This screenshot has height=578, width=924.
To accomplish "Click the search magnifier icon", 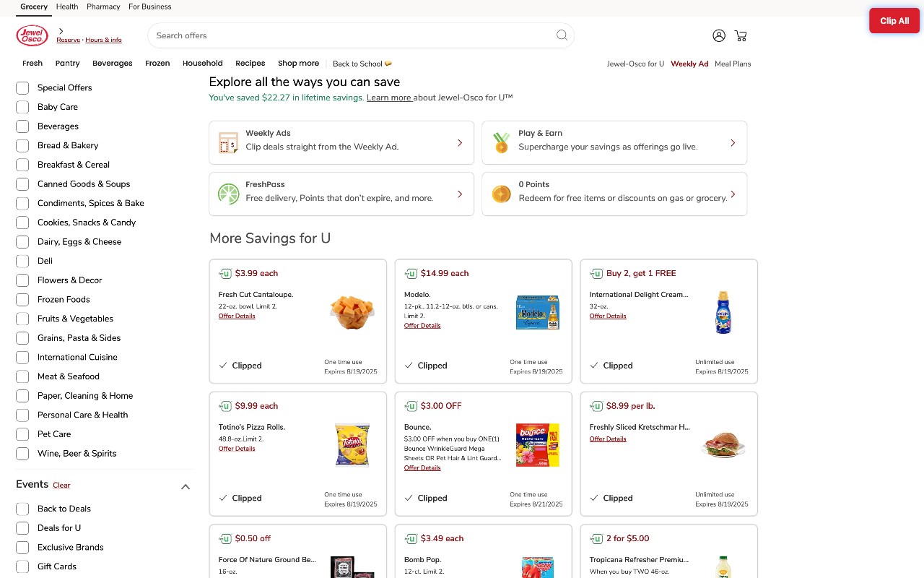I will coord(562,35).
